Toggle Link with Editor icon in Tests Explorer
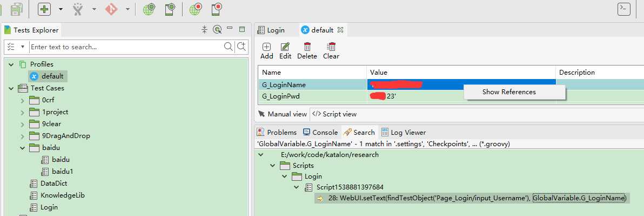The image size is (644, 216). (x=217, y=29)
